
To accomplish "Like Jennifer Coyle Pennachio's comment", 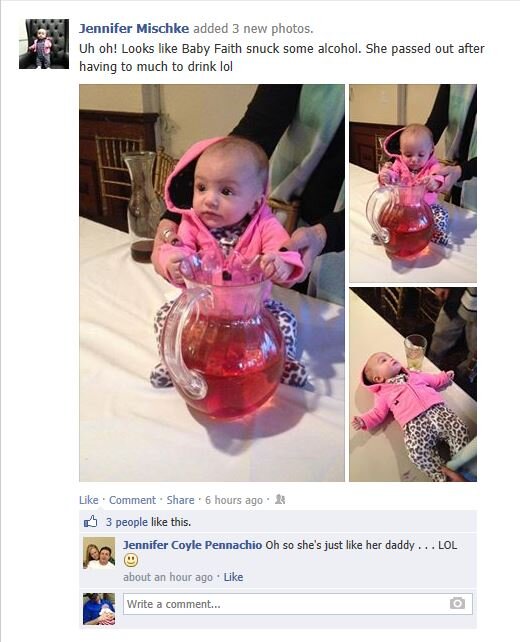I will pyautogui.click(x=233, y=577).
